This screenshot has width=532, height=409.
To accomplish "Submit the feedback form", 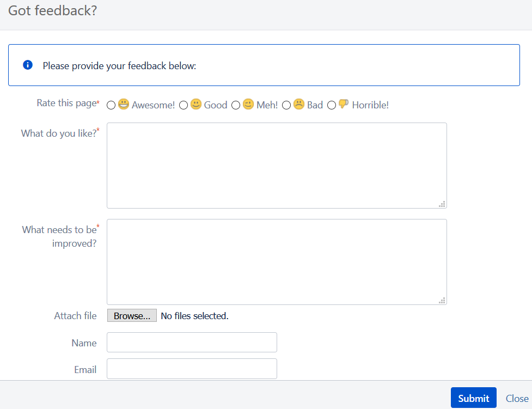I will [473, 398].
